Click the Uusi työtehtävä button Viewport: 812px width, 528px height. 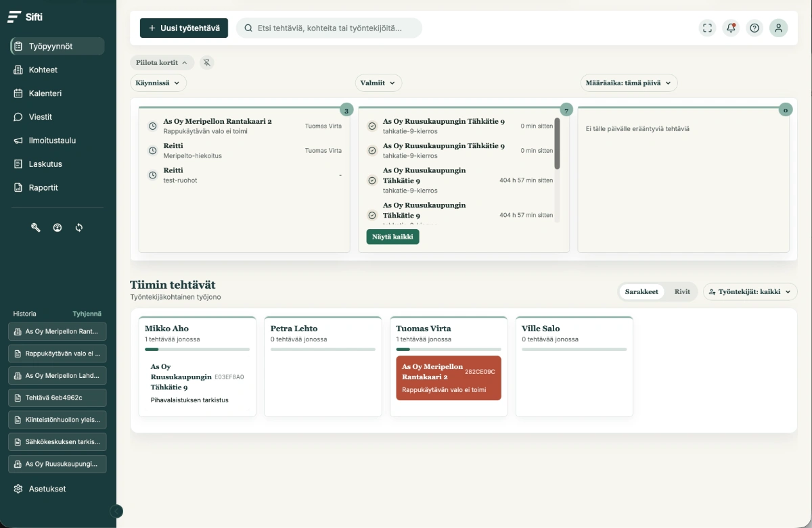(x=184, y=28)
